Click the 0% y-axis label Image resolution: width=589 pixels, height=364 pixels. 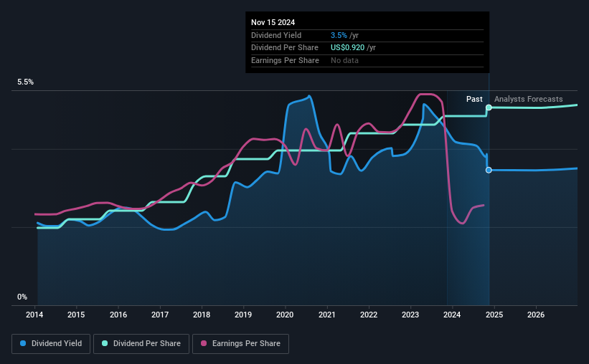22,297
